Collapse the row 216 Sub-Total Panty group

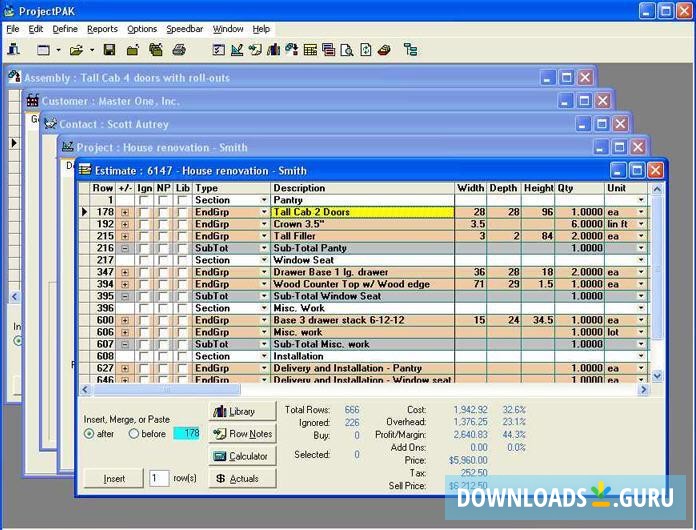click(125, 248)
